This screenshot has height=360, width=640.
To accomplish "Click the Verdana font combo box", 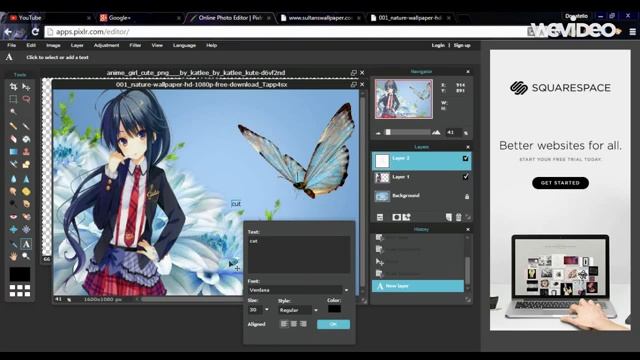I will tap(295, 290).
